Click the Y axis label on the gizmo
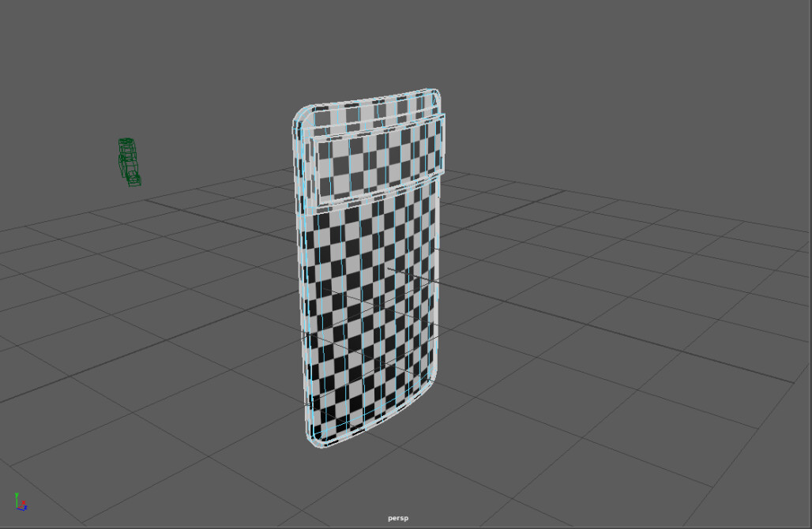This screenshot has width=812, height=529. point(17,494)
